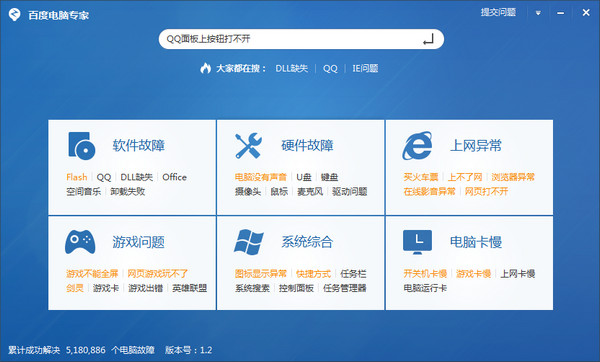Click the monitor clock icon for 电脑卡慢
The height and width of the screenshot is (362, 600).
click(417, 242)
